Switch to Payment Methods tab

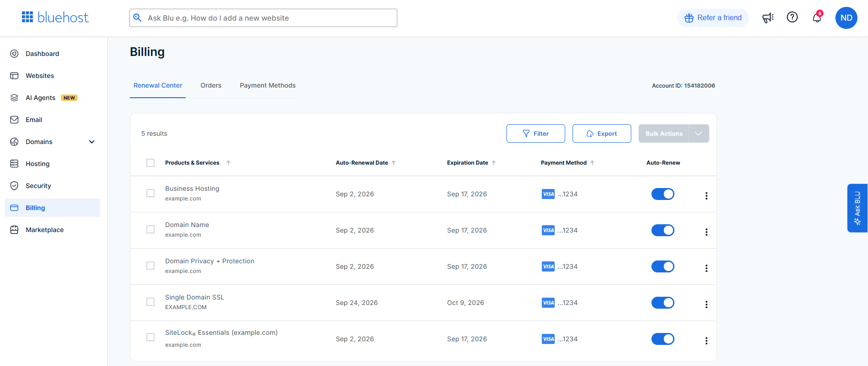267,86
